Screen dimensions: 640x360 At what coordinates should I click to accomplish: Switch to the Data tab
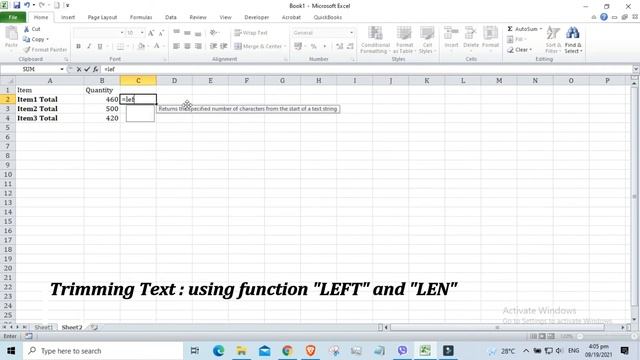(171, 17)
